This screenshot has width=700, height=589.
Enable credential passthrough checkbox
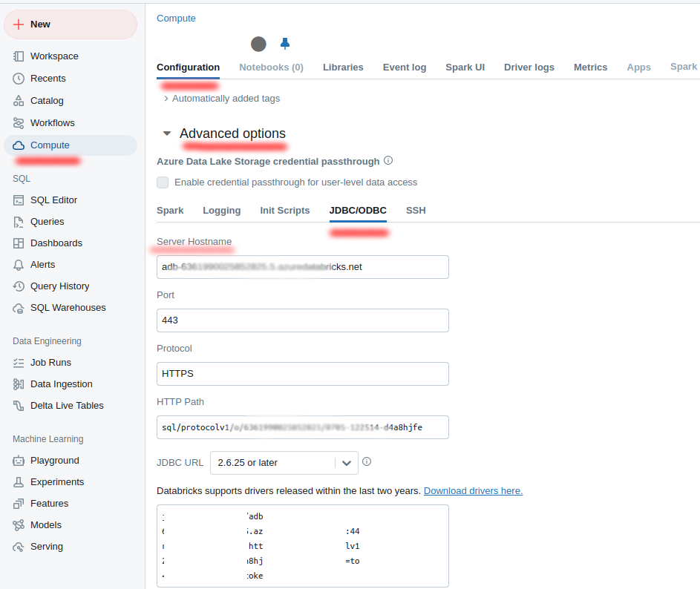click(163, 182)
